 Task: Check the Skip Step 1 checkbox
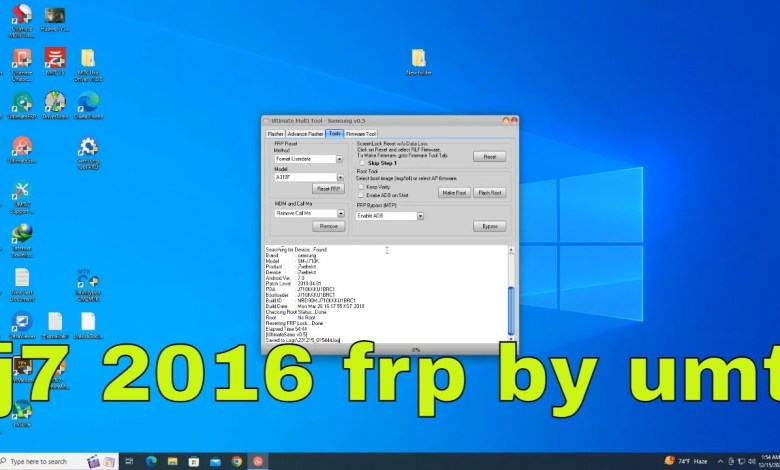pyautogui.click(x=362, y=162)
